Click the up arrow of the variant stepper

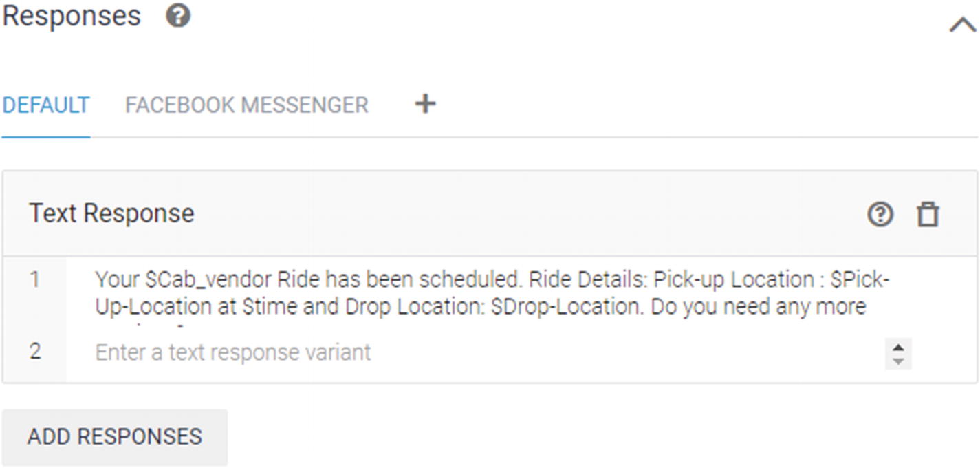pyautogui.click(x=898, y=346)
